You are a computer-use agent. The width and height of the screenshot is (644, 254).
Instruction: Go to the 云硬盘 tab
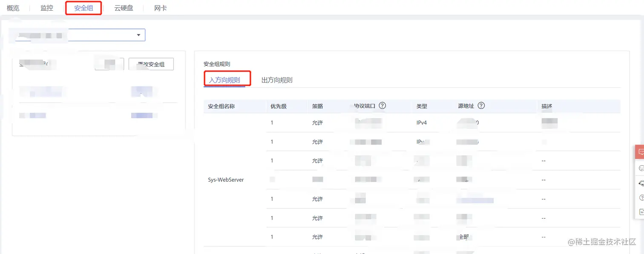[x=124, y=8]
